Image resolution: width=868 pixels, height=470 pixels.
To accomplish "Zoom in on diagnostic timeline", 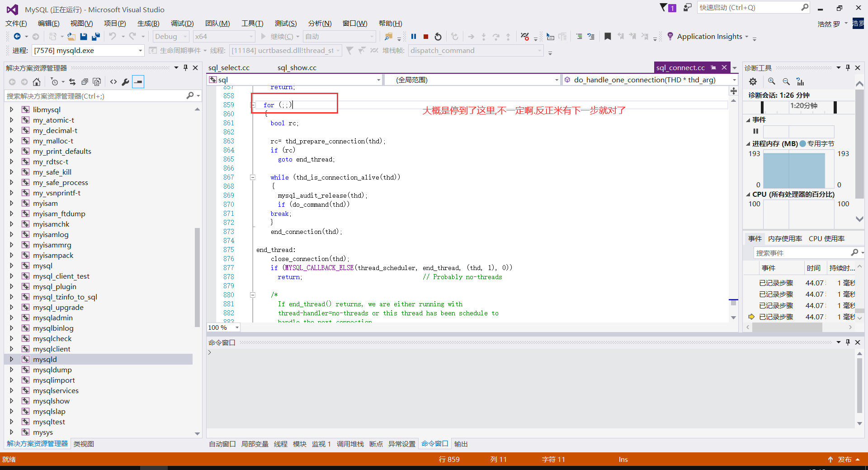I will click(772, 81).
